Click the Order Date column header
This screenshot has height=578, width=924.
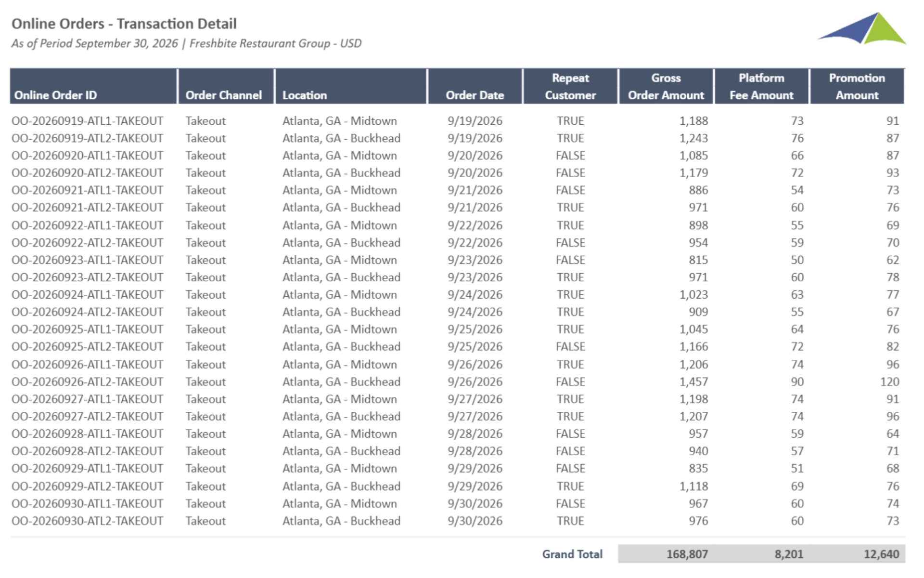click(x=475, y=95)
